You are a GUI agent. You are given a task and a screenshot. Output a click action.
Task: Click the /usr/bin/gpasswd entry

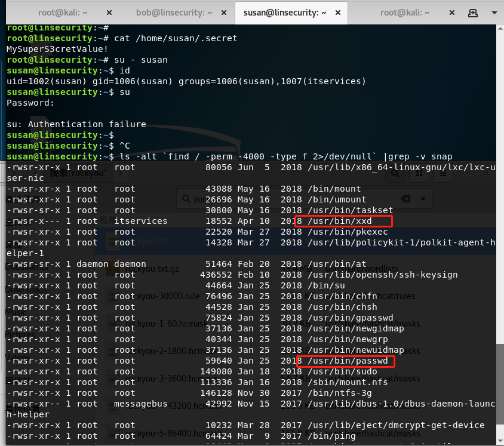coord(351,318)
